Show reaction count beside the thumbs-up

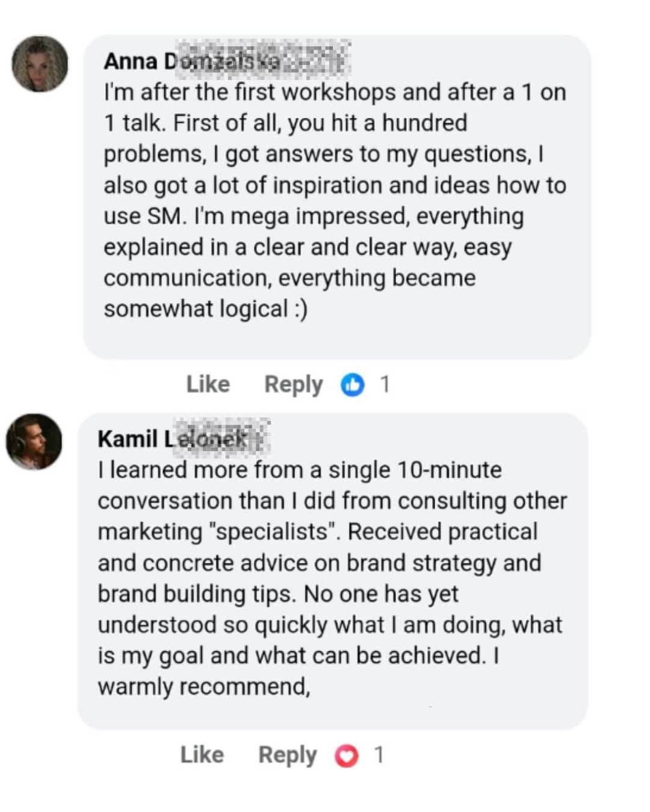[x=385, y=384]
